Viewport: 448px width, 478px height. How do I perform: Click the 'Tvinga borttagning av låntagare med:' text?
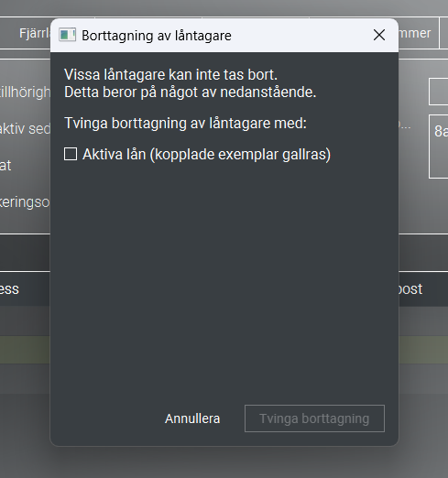[x=185, y=123]
